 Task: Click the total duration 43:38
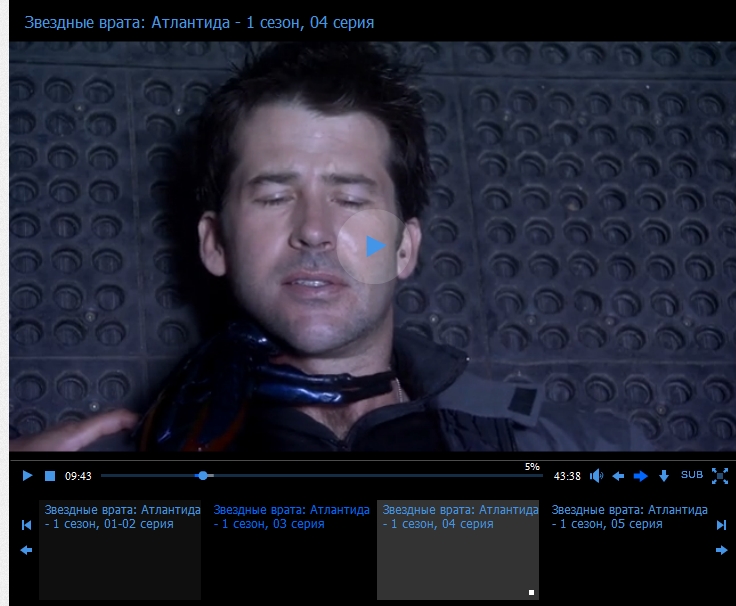tap(567, 476)
